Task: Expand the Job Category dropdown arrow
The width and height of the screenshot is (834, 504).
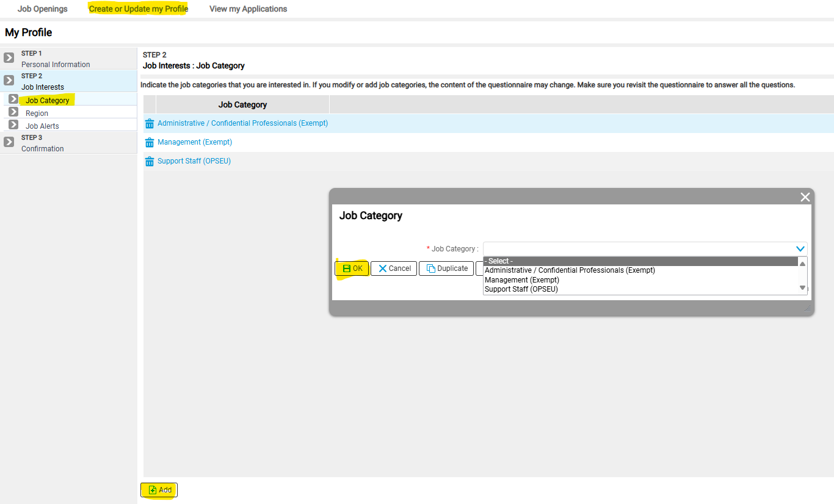Action: tap(800, 249)
